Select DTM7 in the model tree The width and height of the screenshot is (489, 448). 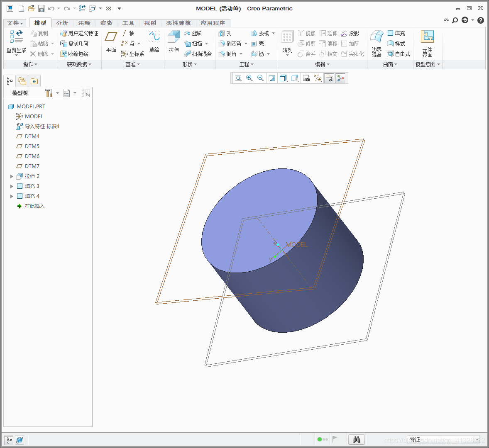point(28,166)
